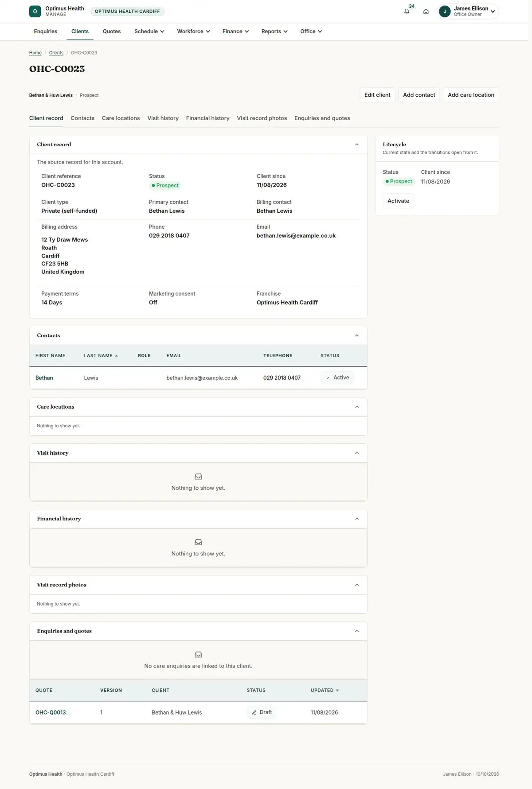The height and width of the screenshot is (789, 532).
Task: Go to the Home breadcrumb link
Action: [x=35, y=53]
